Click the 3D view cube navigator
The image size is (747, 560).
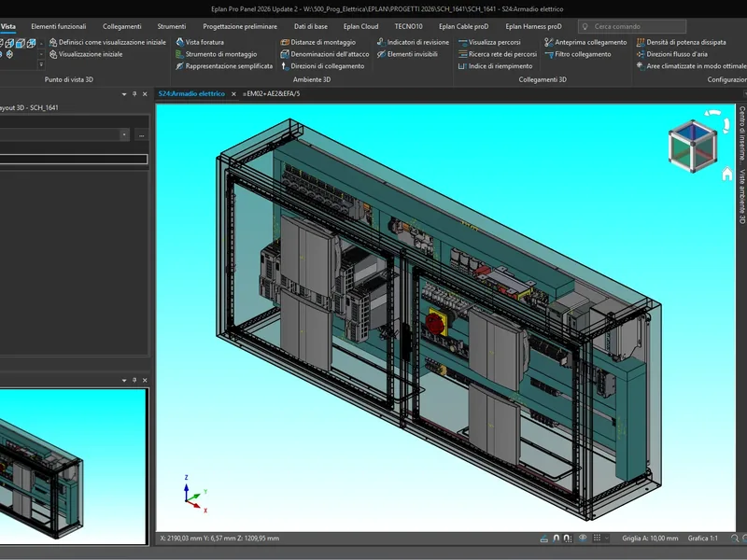tap(693, 147)
